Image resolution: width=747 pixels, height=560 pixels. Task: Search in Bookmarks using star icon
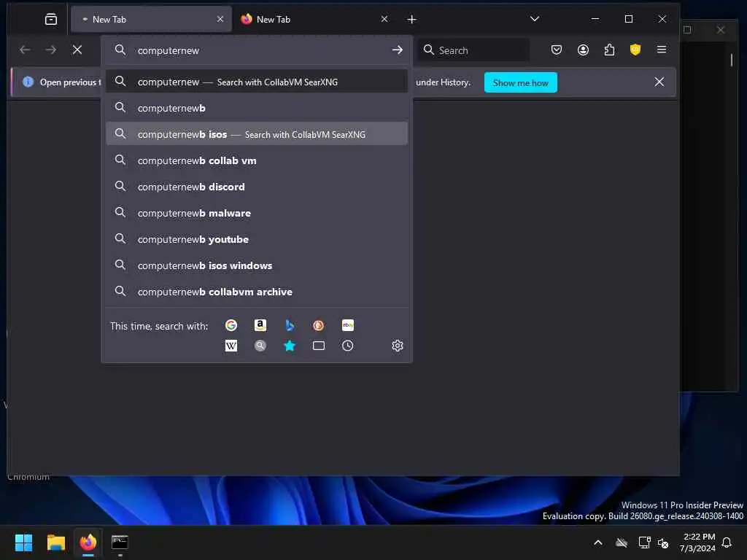[289, 346]
